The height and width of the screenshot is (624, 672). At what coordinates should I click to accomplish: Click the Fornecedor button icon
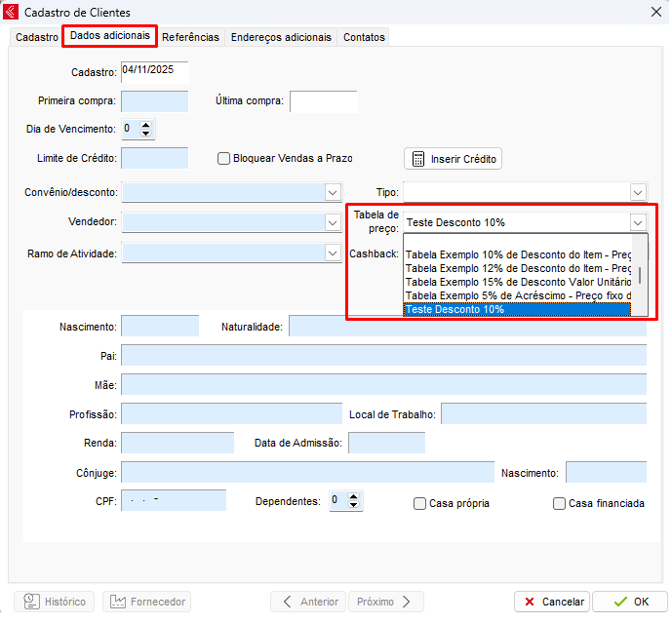click(x=117, y=602)
